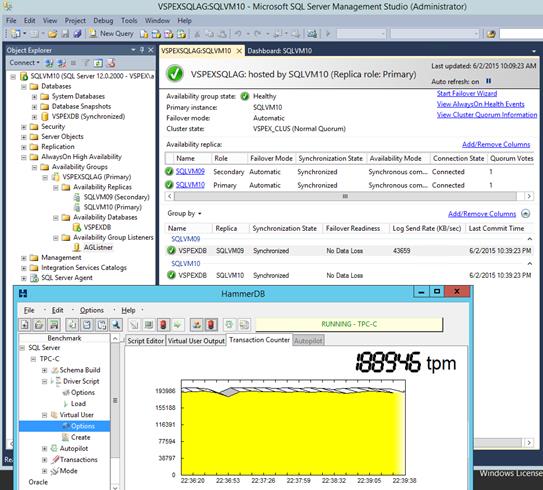Pin the Object Explorer panel
The height and width of the screenshot is (490, 543).
click(142, 50)
